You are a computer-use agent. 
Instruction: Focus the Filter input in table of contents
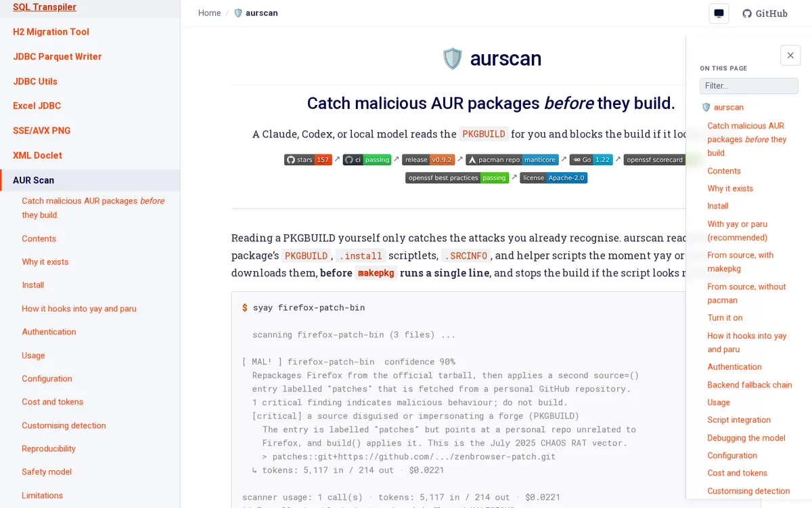748,86
